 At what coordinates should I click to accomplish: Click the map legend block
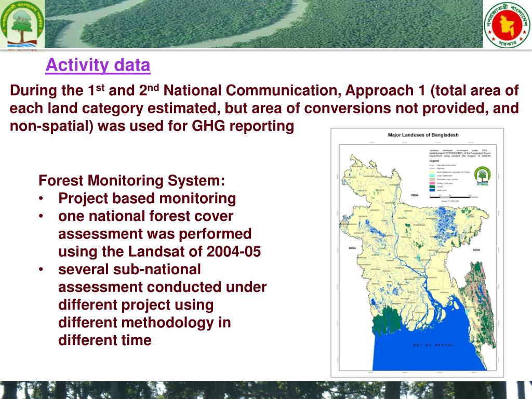pos(450,176)
